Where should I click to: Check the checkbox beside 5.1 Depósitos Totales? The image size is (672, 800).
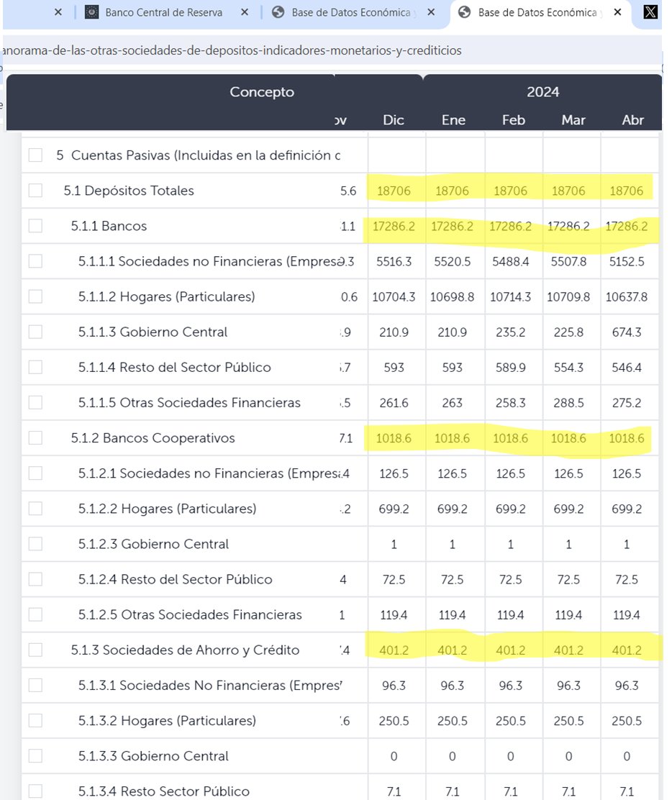(x=34, y=191)
